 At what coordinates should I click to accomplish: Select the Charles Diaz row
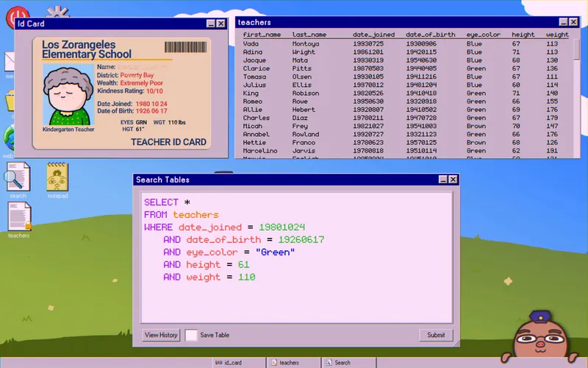click(406, 118)
